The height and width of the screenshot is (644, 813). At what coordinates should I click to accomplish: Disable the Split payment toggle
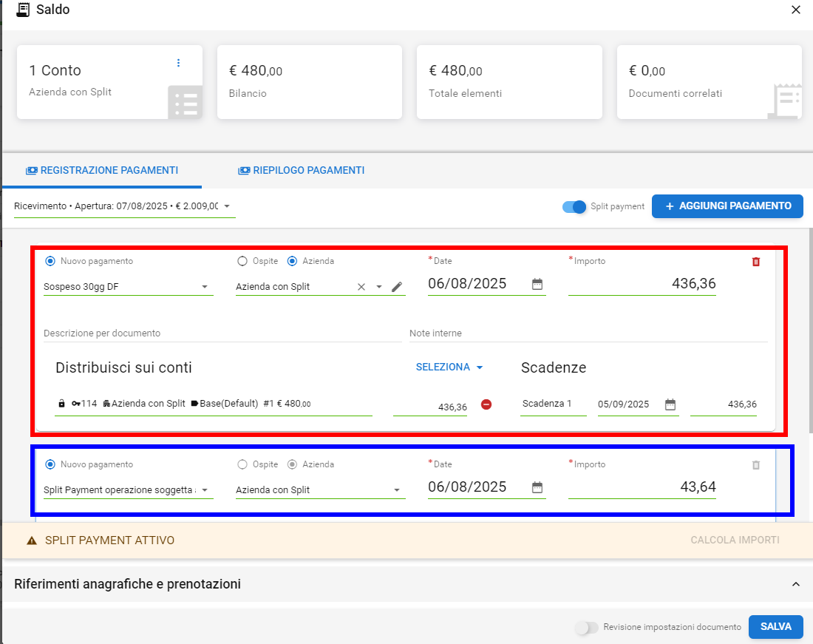574,207
